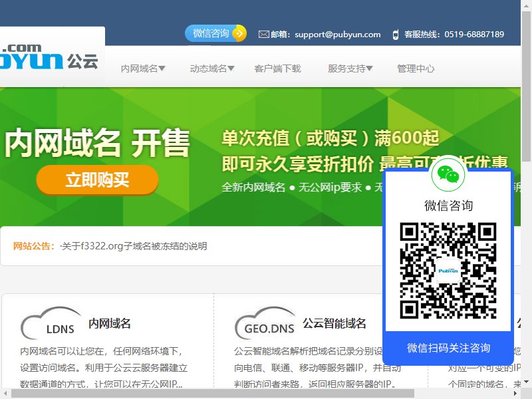This screenshot has height=399, width=532.
Task: Click the GEO.DNS cloud icon
Action: click(x=265, y=323)
